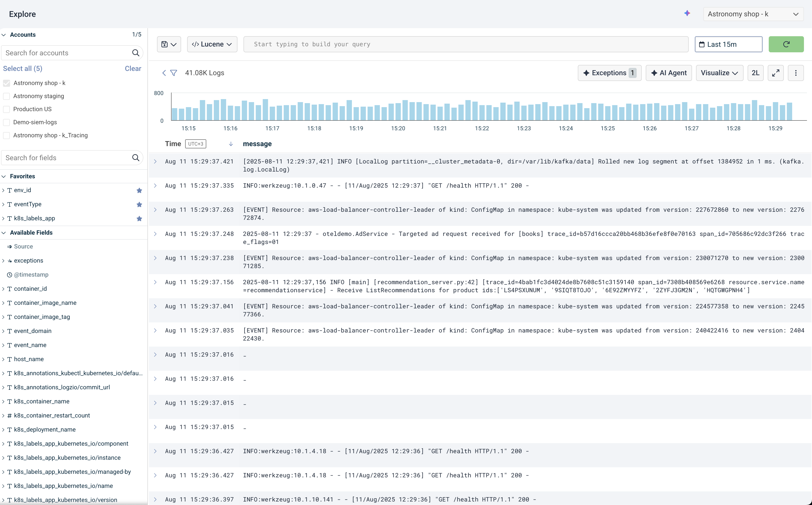Unfavorite env_id using its star
Viewport: 812px width, 505px height.
point(139,190)
